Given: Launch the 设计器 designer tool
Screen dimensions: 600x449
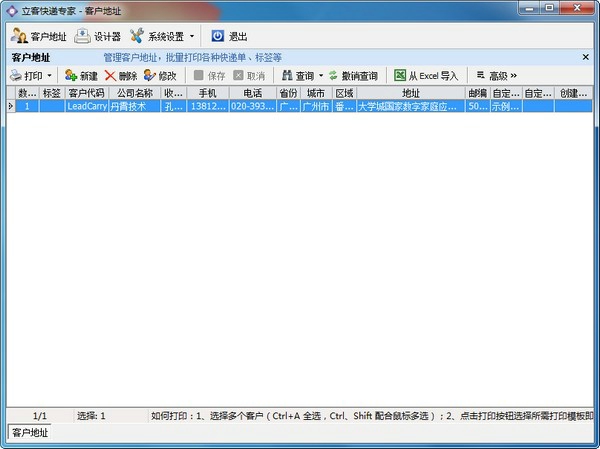Looking at the screenshot, I should point(98,36).
